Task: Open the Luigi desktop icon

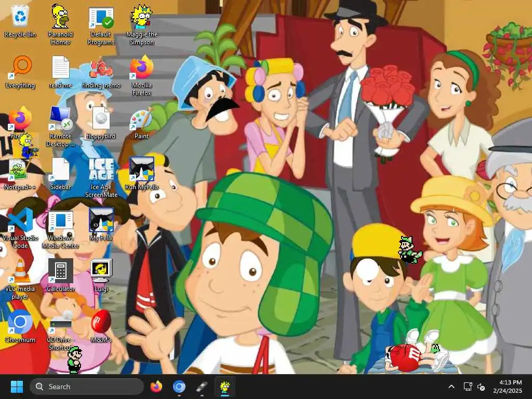Action: [101, 275]
